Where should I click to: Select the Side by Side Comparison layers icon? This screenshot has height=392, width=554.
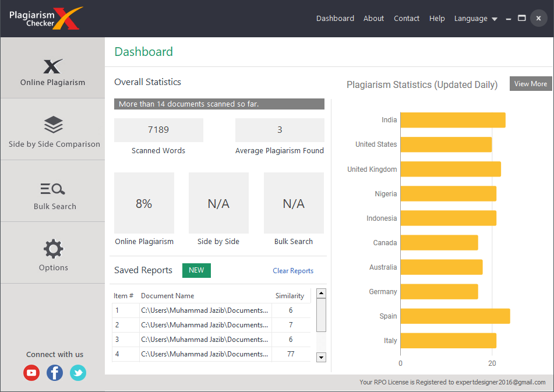tap(54, 125)
